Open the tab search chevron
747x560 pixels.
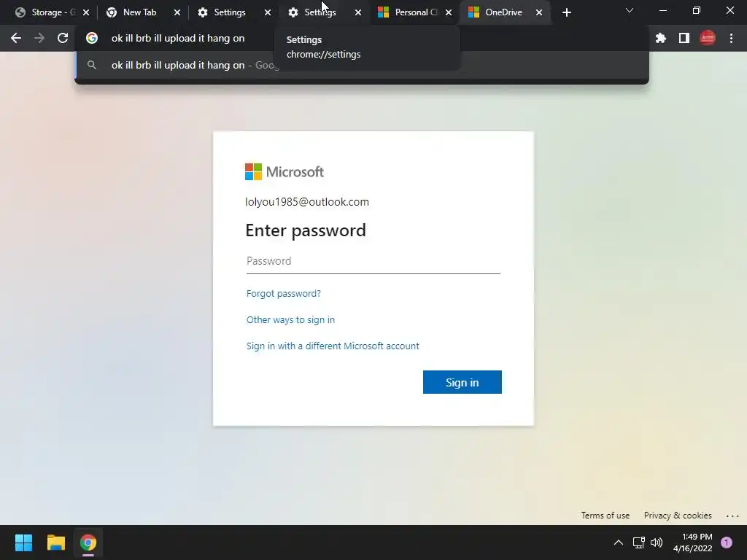tap(630, 10)
